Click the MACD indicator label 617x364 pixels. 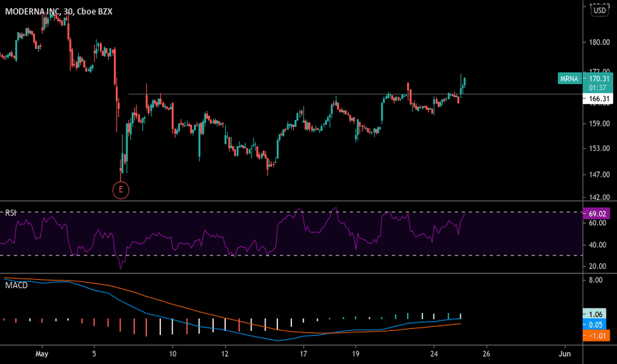(x=17, y=285)
